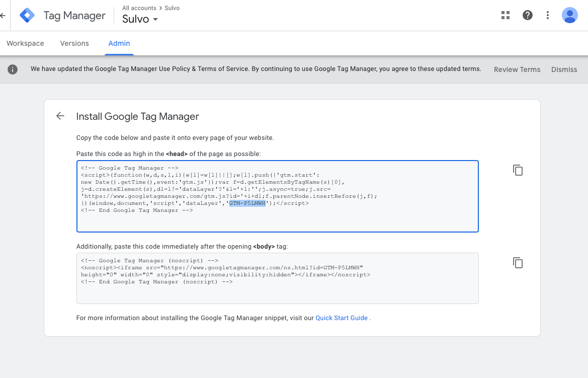Open the Quick Start Guide link
The height and width of the screenshot is (378, 588).
[x=341, y=318]
